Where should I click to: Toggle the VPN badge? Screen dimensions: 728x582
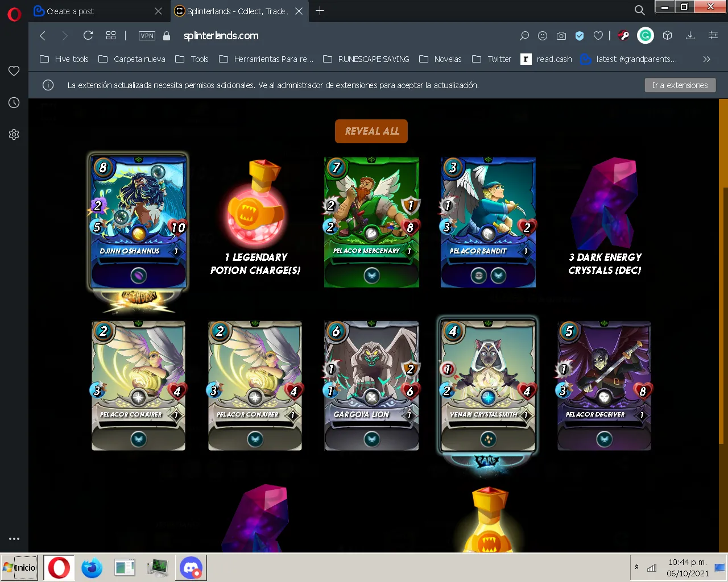pos(147,36)
